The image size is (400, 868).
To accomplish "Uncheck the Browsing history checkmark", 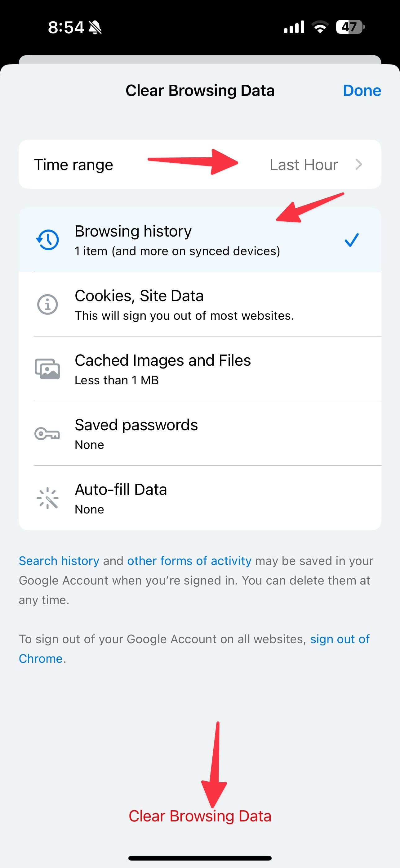I will tap(352, 240).
